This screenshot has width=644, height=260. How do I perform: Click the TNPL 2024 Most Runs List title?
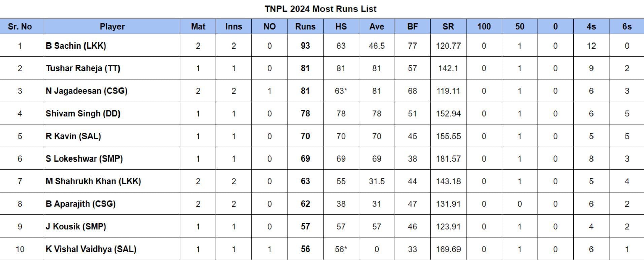(x=320, y=9)
